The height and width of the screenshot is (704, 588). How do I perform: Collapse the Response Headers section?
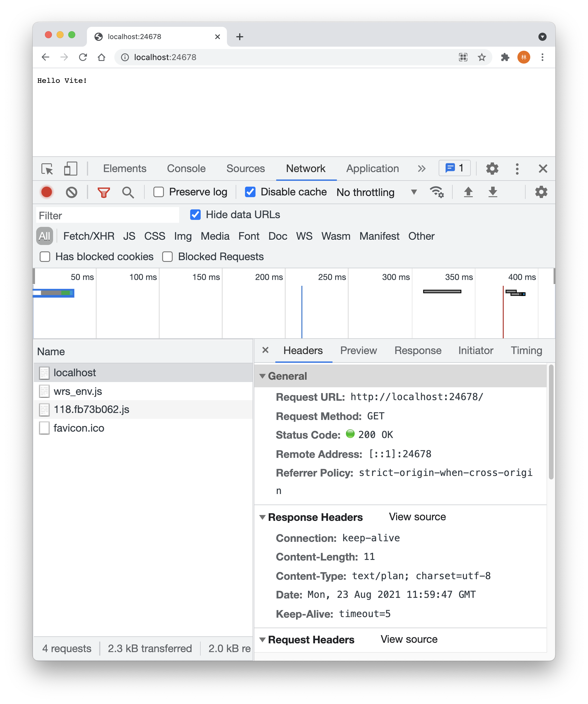pyautogui.click(x=262, y=517)
